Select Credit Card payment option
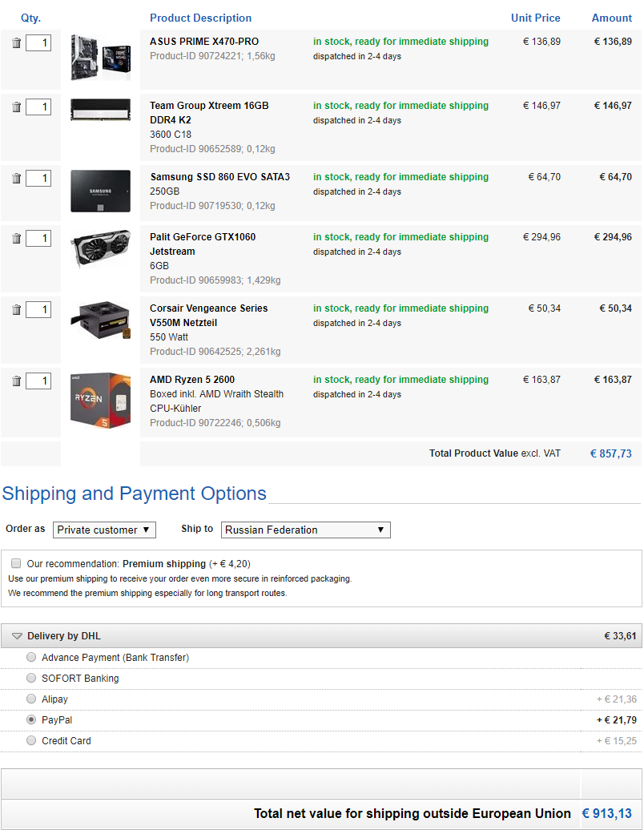Image resolution: width=644 pixels, height=830 pixels. tap(31, 740)
